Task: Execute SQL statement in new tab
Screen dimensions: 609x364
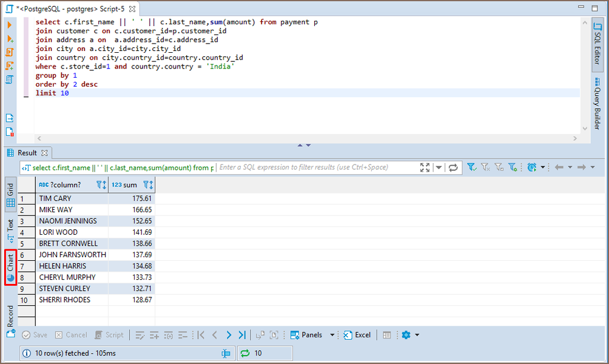Action: (x=10, y=38)
